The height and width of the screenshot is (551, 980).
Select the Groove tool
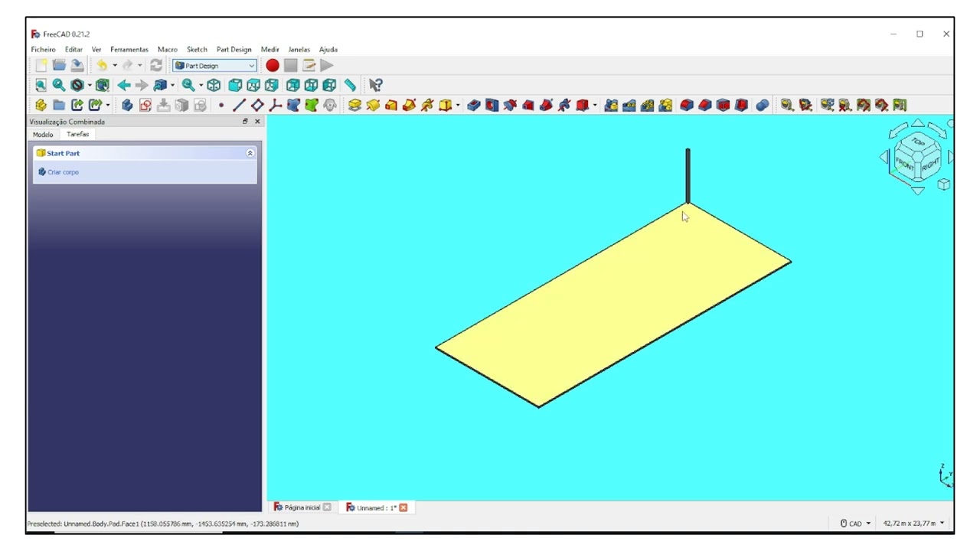pos(510,106)
